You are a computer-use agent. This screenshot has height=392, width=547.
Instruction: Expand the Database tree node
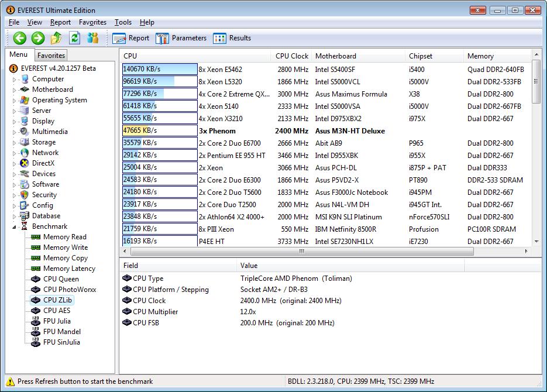pos(14,216)
